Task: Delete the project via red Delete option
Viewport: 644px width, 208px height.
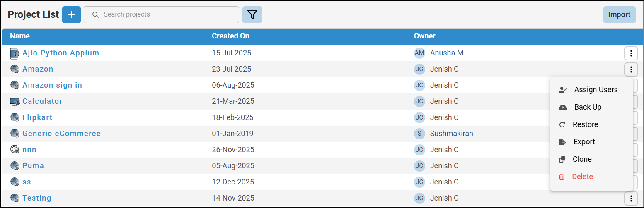Action: pyautogui.click(x=582, y=177)
